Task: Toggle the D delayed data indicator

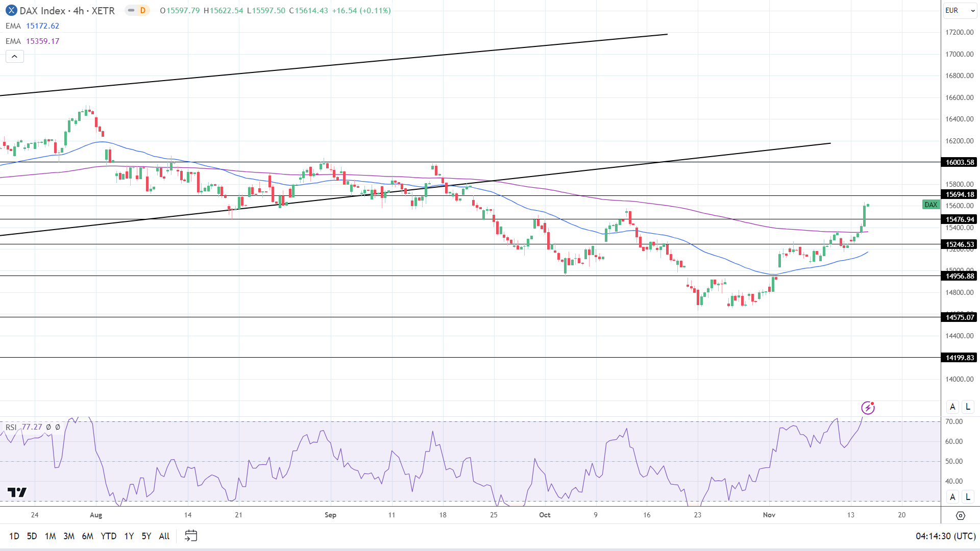Action: (x=143, y=10)
